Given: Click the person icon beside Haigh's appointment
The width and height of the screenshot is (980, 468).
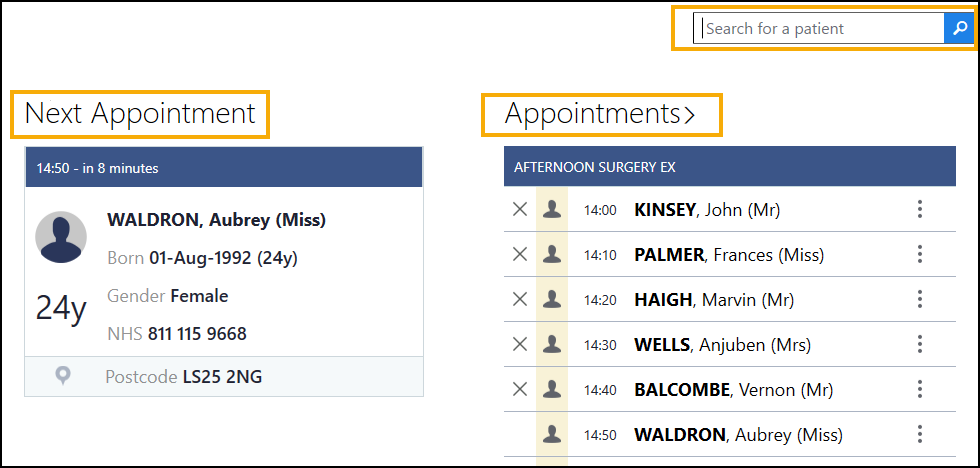Looking at the screenshot, I should pyautogui.click(x=551, y=299).
